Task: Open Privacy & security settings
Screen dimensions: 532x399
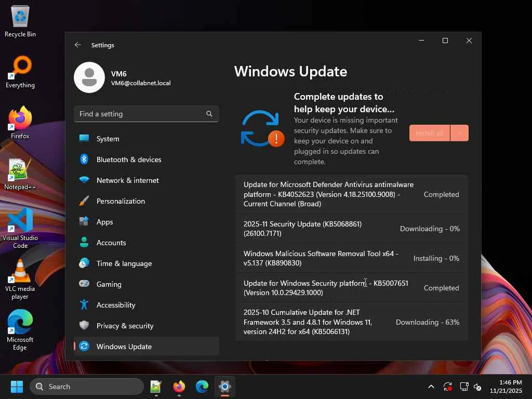Action: point(146,326)
